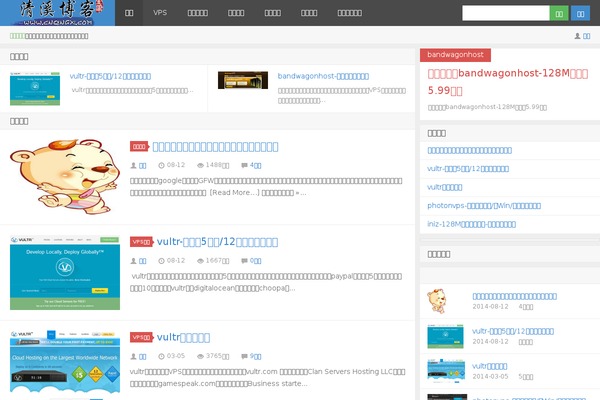Click the eye views icon showing 1667
The image size is (600, 400).
[200, 261]
